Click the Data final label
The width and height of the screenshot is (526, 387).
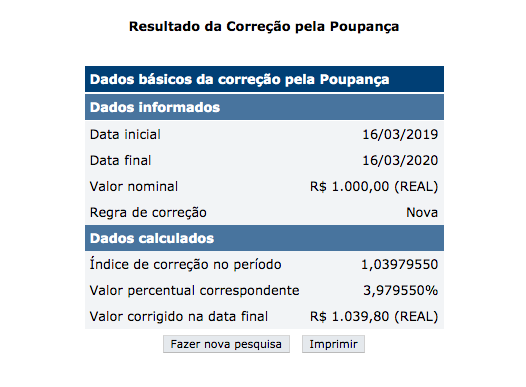pyautogui.click(x=120, y=160)
